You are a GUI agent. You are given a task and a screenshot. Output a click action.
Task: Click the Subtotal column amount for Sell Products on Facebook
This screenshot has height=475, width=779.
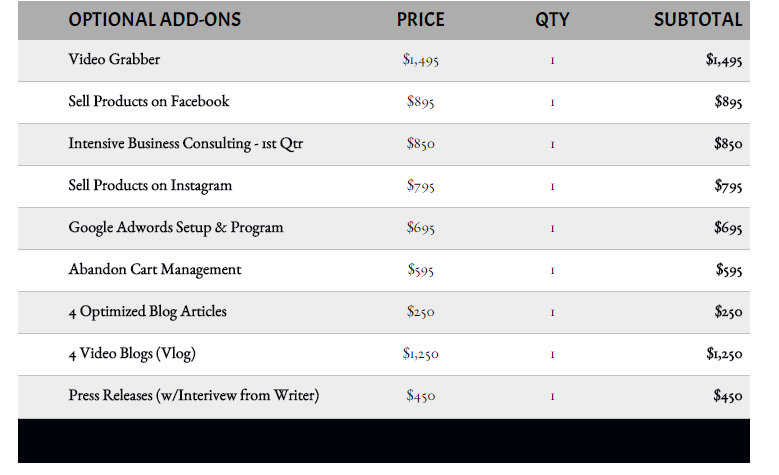(x=728, y=102)
